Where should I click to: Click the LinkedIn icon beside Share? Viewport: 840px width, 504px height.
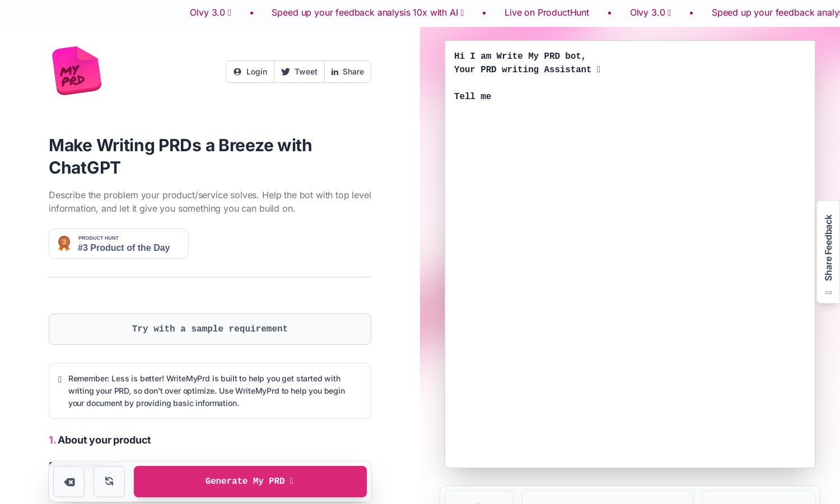coord(335,72)
